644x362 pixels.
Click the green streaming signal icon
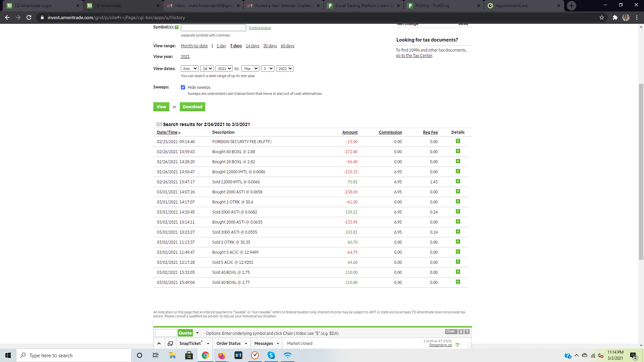458,345
